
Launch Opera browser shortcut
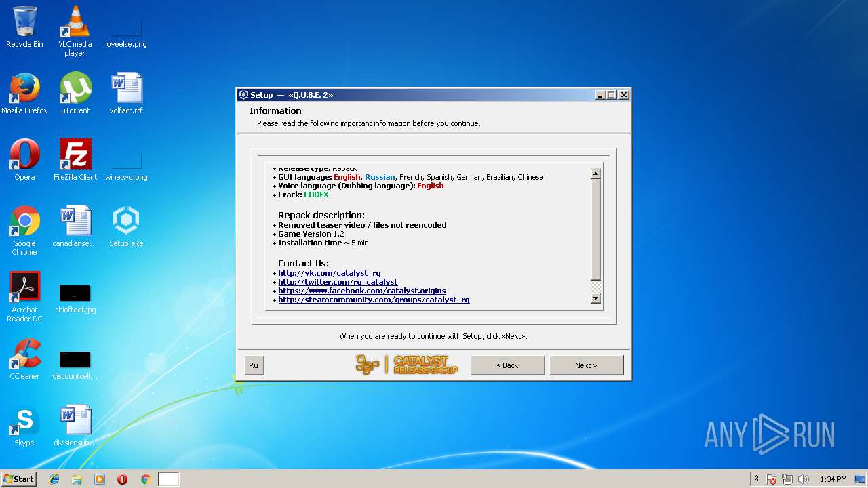24,160
